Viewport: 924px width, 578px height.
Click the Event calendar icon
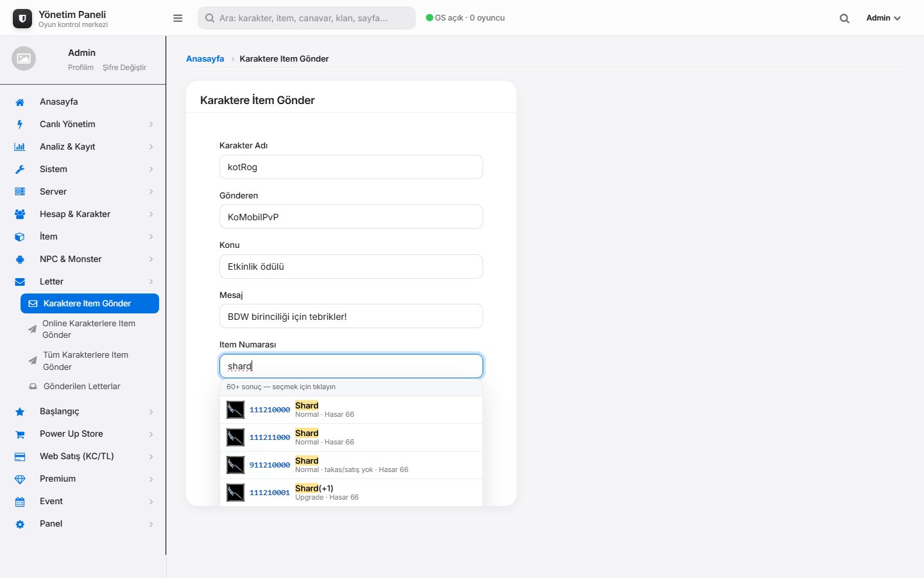click(20, 502)
